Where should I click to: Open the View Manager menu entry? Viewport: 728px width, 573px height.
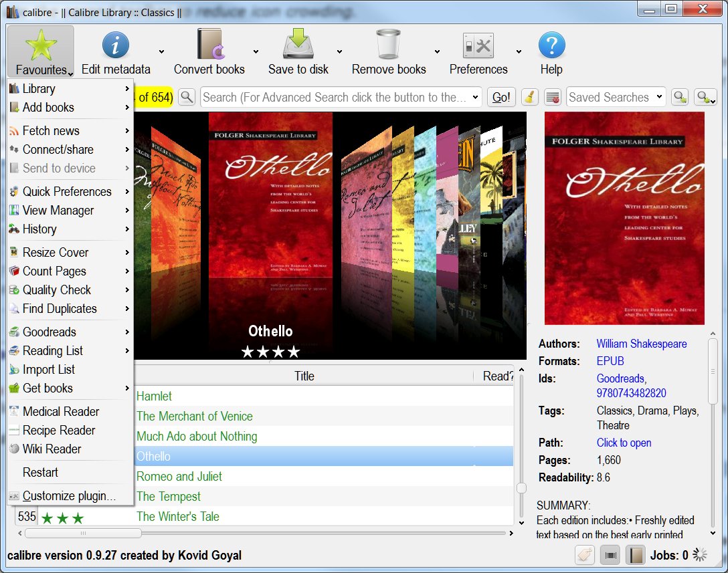click(70, 210)
